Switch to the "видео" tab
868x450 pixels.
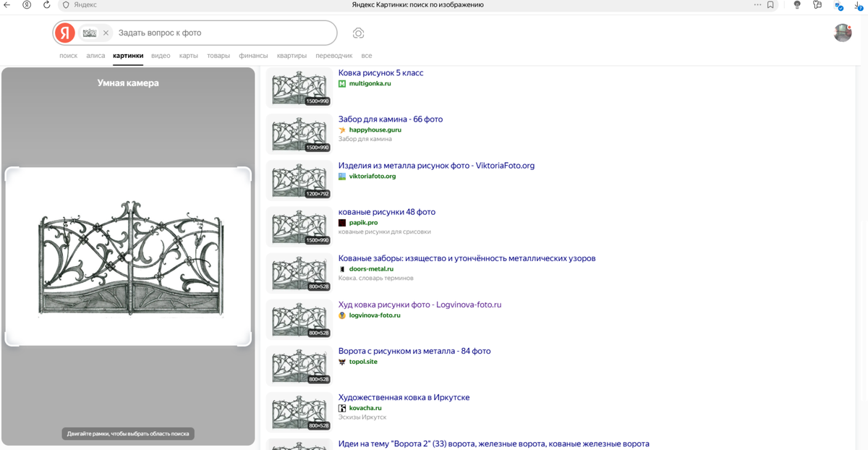(161, 56)
